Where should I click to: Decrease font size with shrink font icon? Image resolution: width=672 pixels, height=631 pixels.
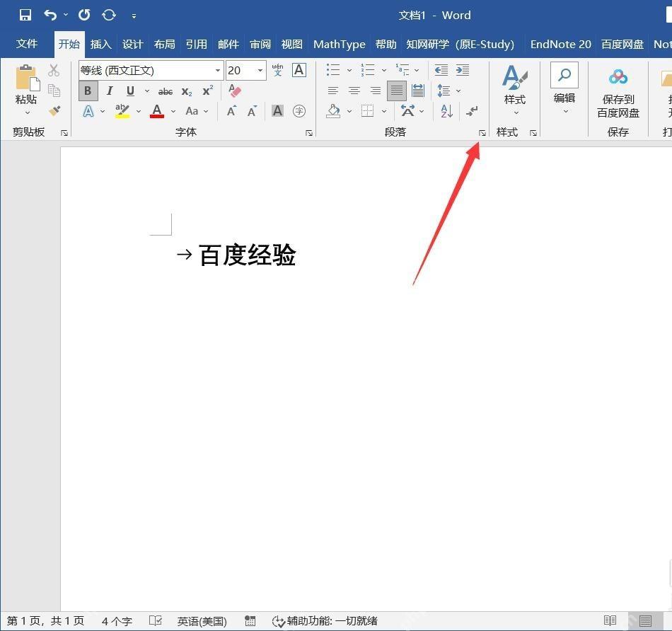[252, 112]
